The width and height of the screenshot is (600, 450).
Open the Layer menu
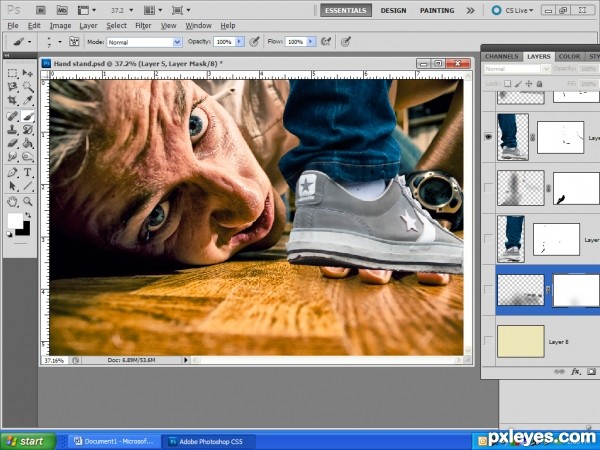88,26
